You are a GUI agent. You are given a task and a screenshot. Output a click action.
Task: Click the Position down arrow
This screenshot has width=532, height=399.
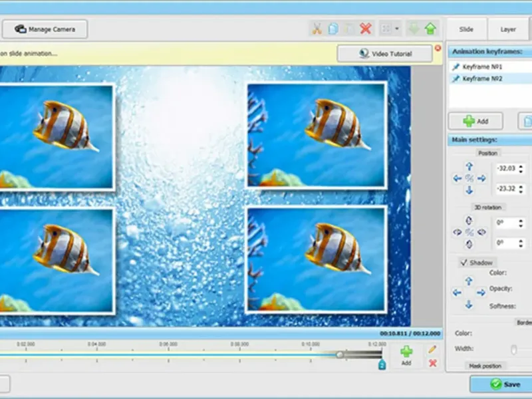coord(469,190)
